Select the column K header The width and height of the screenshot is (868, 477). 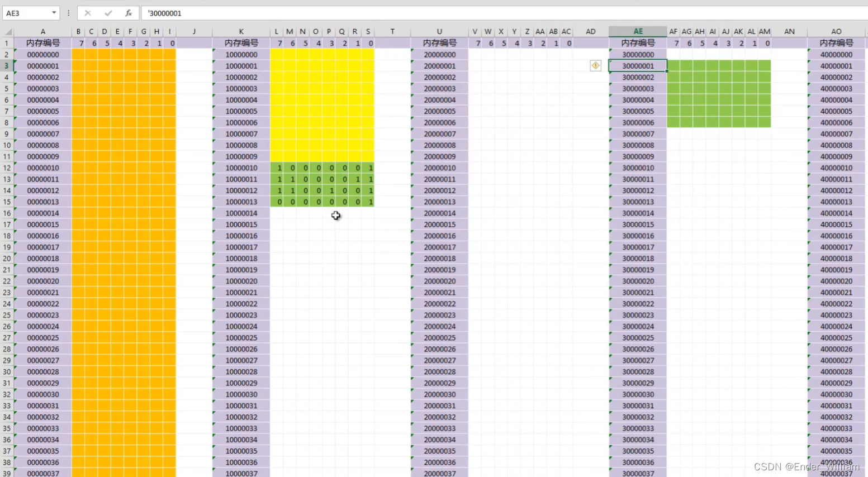pos(241,32)
